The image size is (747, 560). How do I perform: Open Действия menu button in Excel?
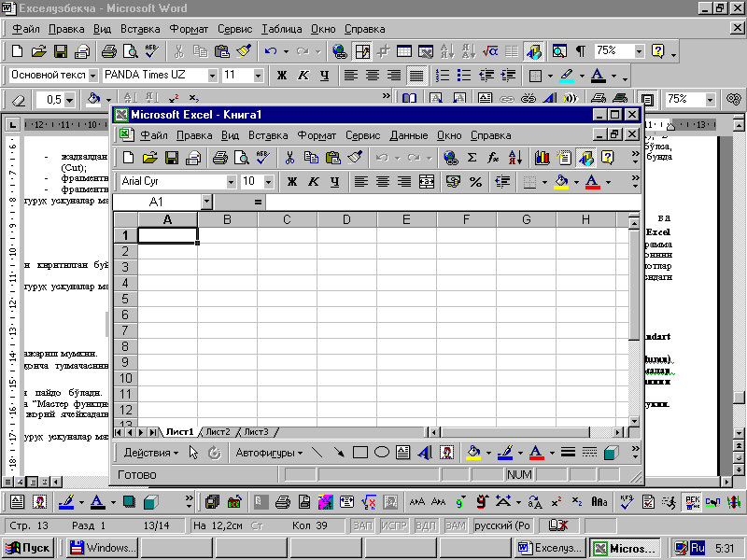[x=151, y=453]
